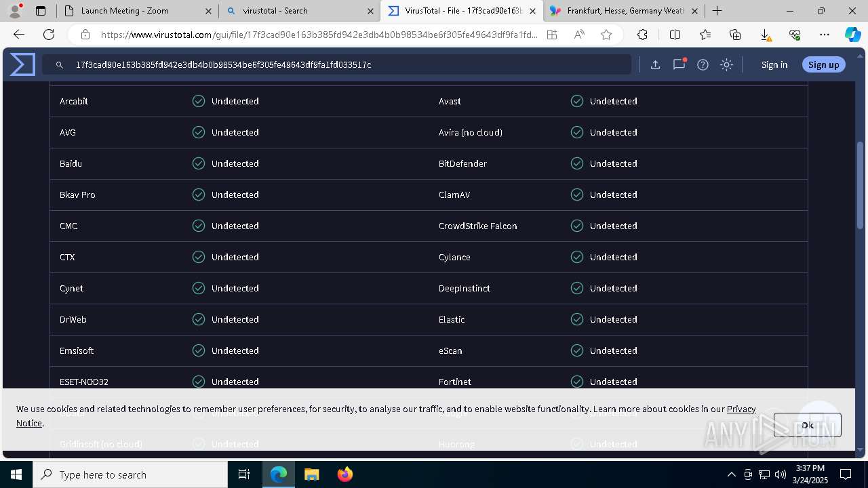The image size is (868, 488).
Task: Click the Sign up button
Action: click(823, 64)
